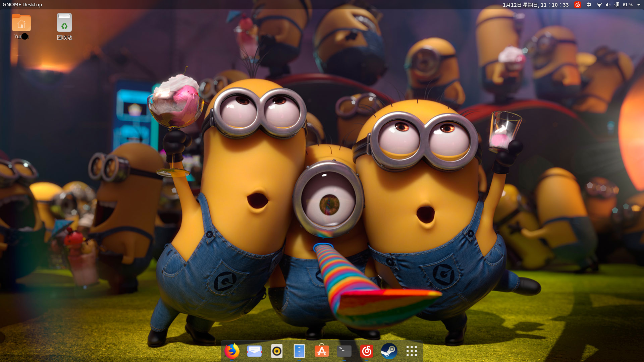Switch the 中 input method indicator
Image resolution: width=644 pixels, height=362 pixels.
[589, 5]
